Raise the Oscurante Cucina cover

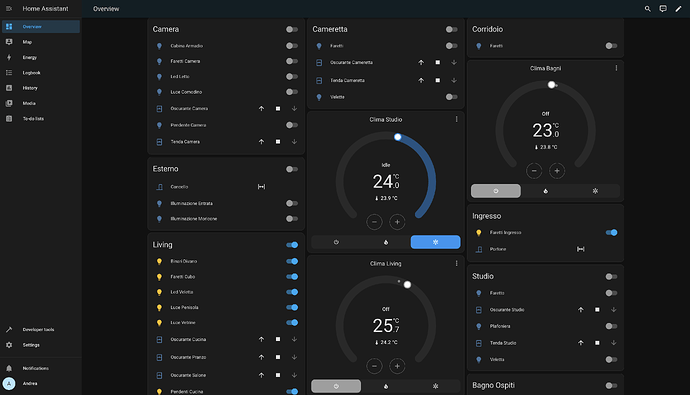click(261, 340)
